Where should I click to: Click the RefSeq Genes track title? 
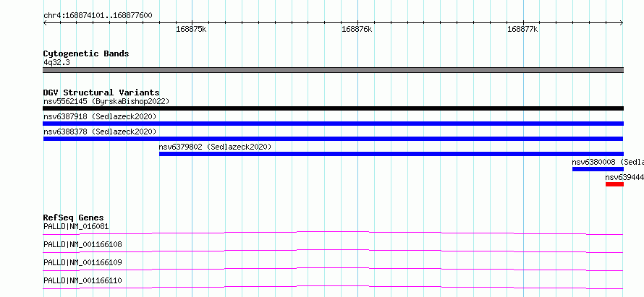(74, 218)
